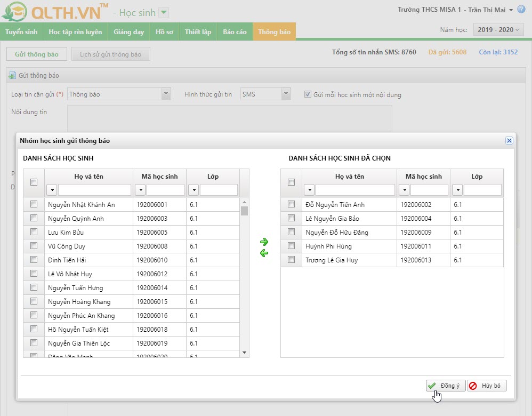Tick checkbox for Đỗ Nguyễn Tiến Anh
This screenshot has height=416, width=532.
coord(292,204)
